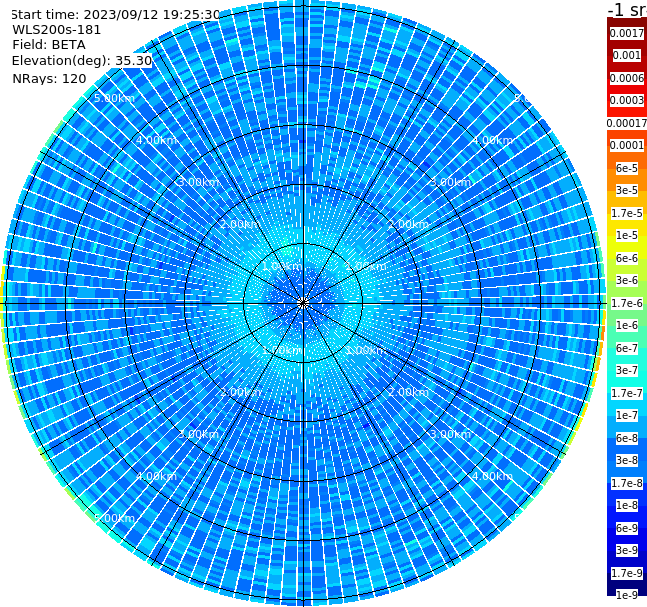Screen dimensions: 647x607
Task: Select the 3.00km label in upper-left quadrant
Action: point(198,182)
